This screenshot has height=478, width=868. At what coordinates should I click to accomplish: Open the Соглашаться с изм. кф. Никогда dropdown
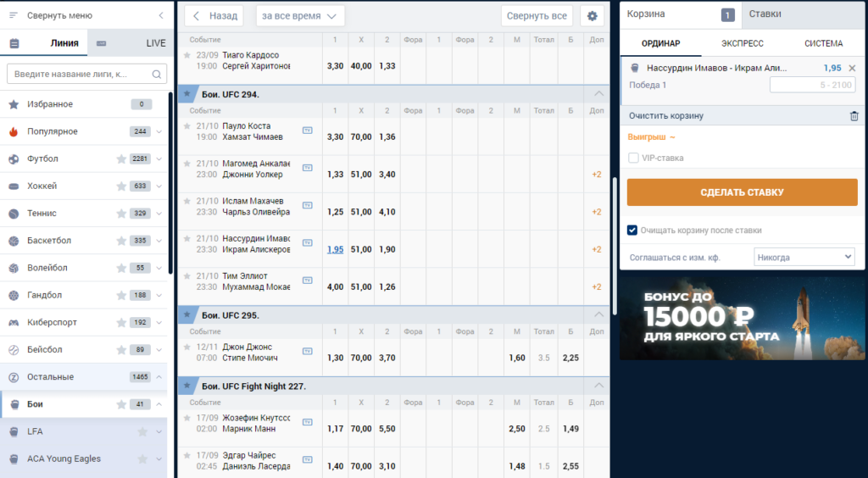[x=805, y=258]
